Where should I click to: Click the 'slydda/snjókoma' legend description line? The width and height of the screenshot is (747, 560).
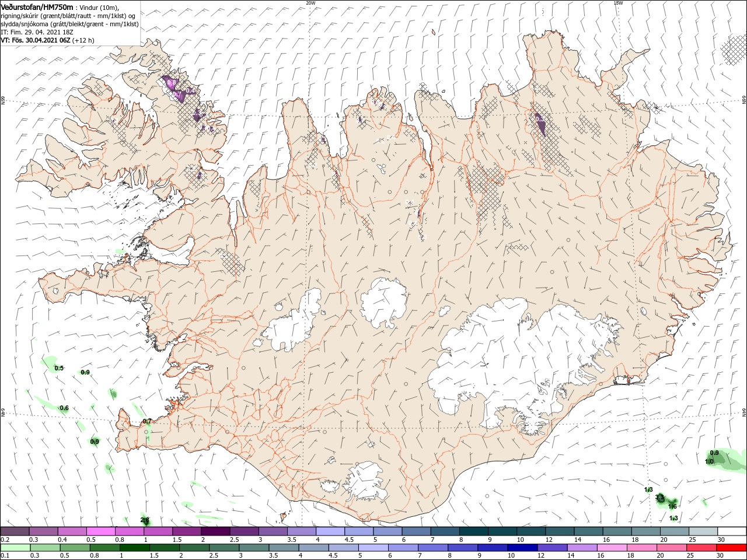[69, 24]
